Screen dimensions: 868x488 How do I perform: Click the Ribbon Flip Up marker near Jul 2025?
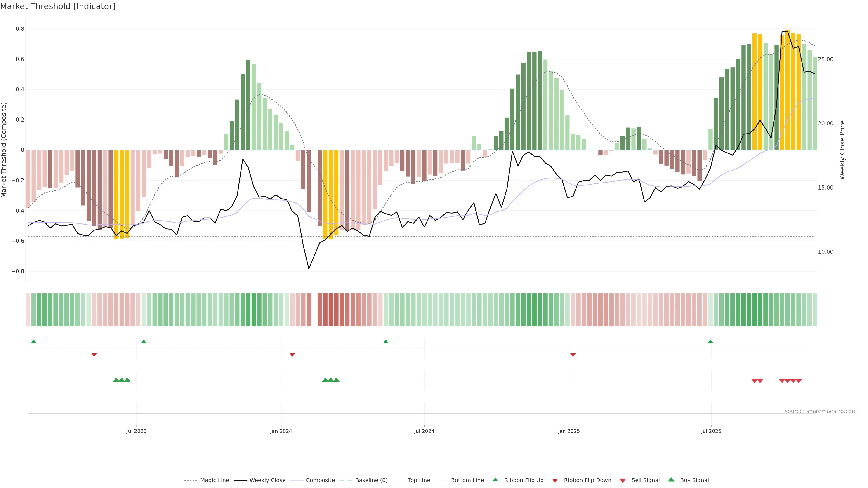(711, 342)
